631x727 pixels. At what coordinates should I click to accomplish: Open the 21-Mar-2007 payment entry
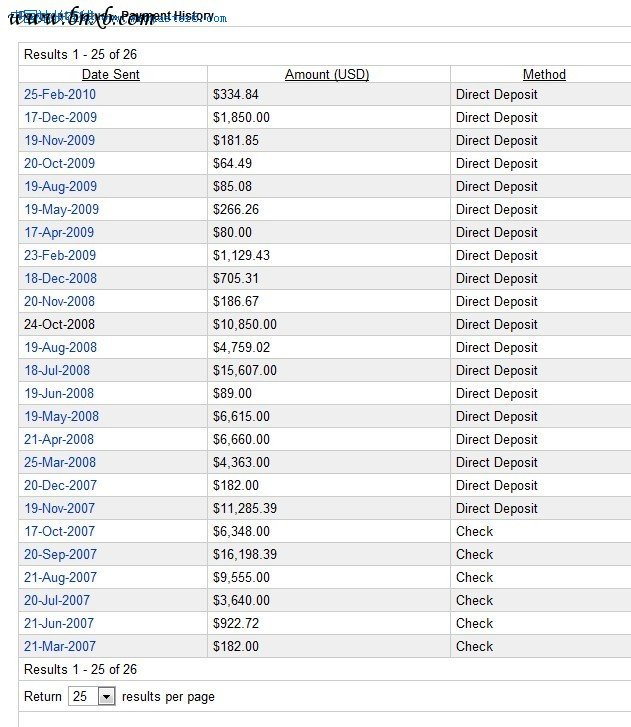click(x=60, y=646)
